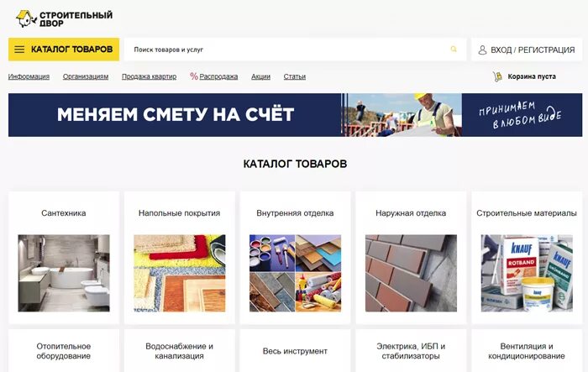This screenshot has height=372, width=588.
Task: Open the Сантехника bathroom thumbnail
Action: 64,273
